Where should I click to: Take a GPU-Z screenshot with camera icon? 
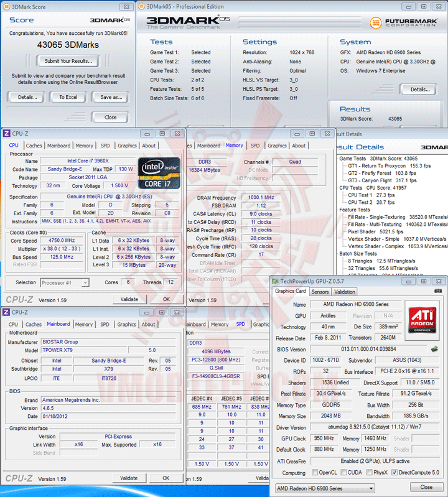[x=438, y=290]
